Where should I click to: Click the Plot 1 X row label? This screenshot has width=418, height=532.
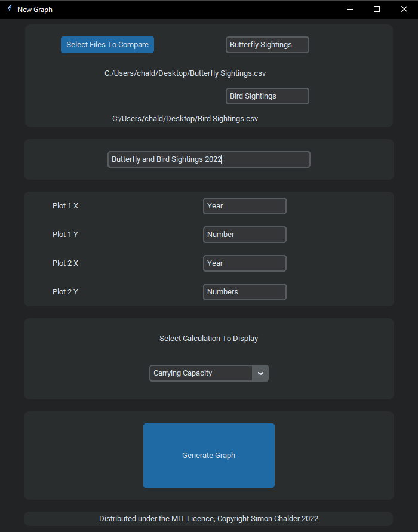coord(65,205)
